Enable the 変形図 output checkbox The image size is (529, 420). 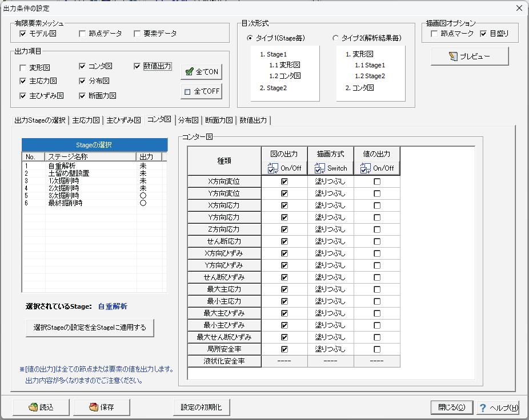23,67
